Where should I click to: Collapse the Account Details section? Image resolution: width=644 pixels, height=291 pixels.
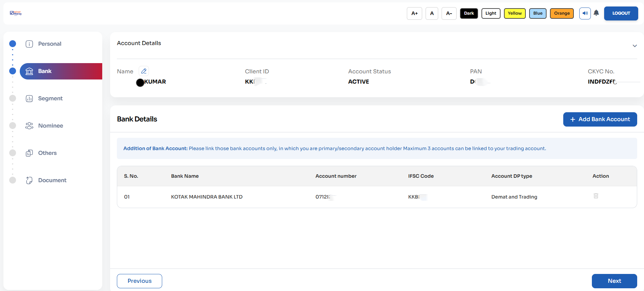(x=634, y=46)
